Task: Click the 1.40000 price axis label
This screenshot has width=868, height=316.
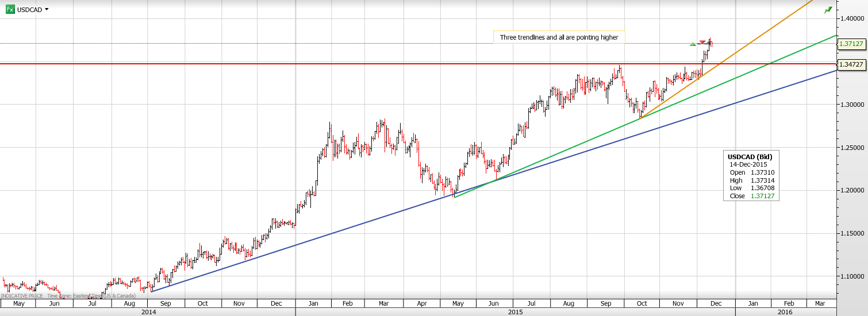Action: 851,18
